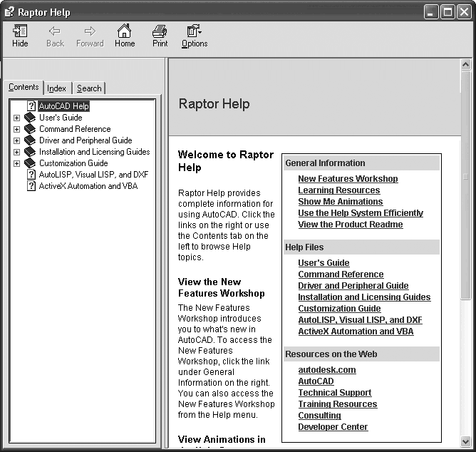This screenshot has height=452, width=476.
Task: Click the ActiveX Automation and VBA topic icon
Action: point(31,186)
